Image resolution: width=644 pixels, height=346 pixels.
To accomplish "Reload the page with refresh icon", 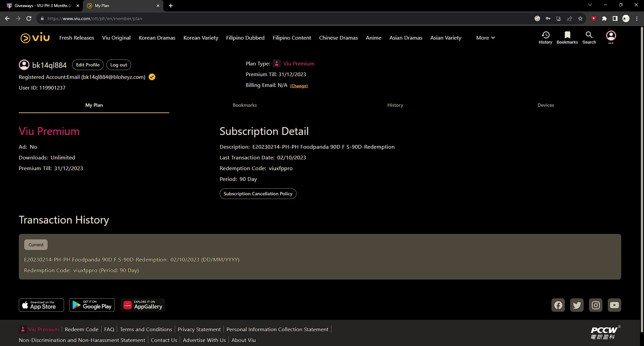I will pyautogui.click(x=29, y=18).
